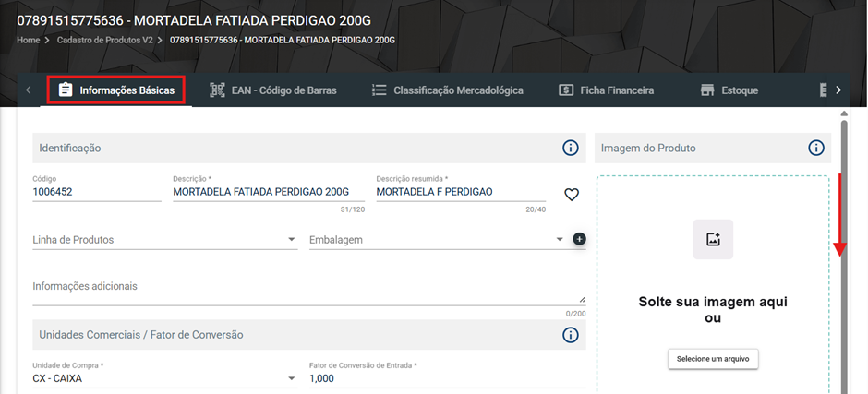Open the Classificação Mercadológica tab

pyautogui.click(x=447, y=90)
